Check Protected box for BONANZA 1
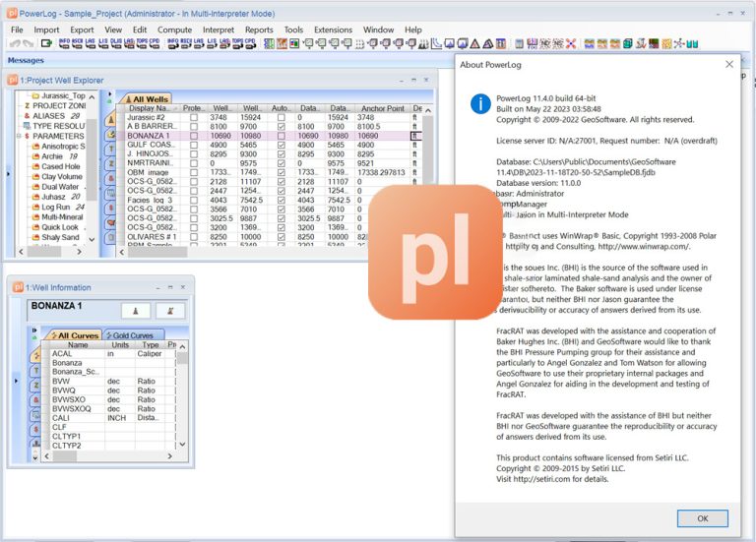The width and height of the screenshot is (756, 542). tap(194, 136)
